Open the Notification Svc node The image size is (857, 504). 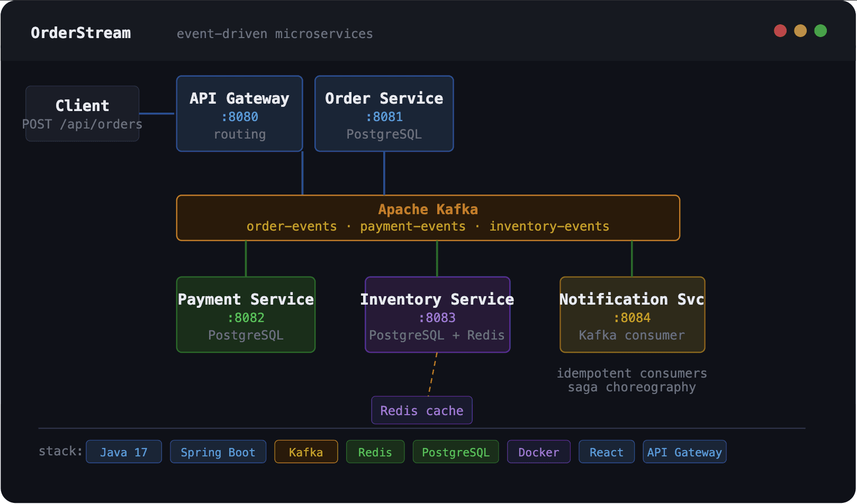tap(632, 314)
